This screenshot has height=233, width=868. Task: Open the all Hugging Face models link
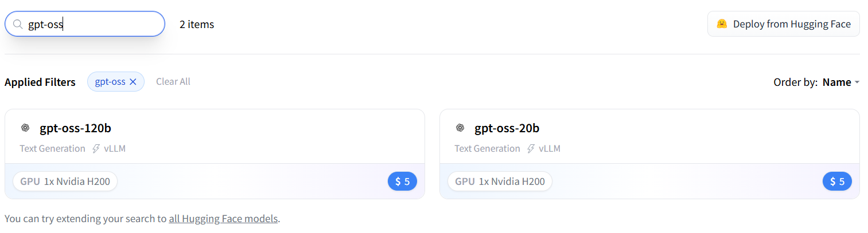click(223, 219)
